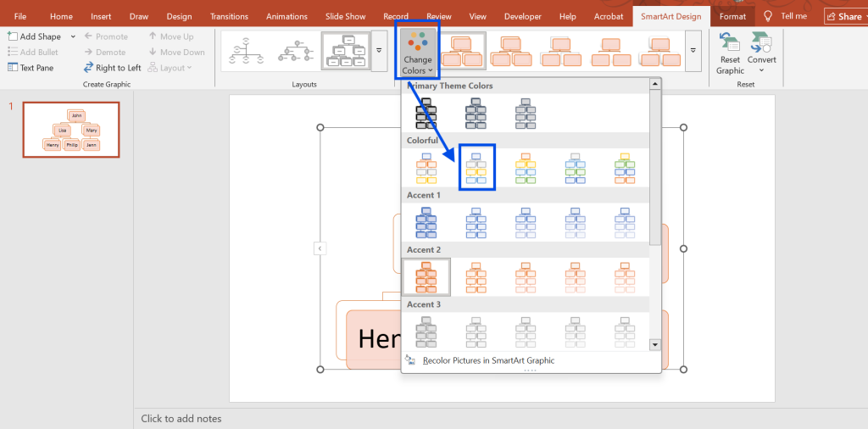Viewport: 868px width, 429px height.
Task: Open the Tell me lightbulb search
Action: [768, 16]
